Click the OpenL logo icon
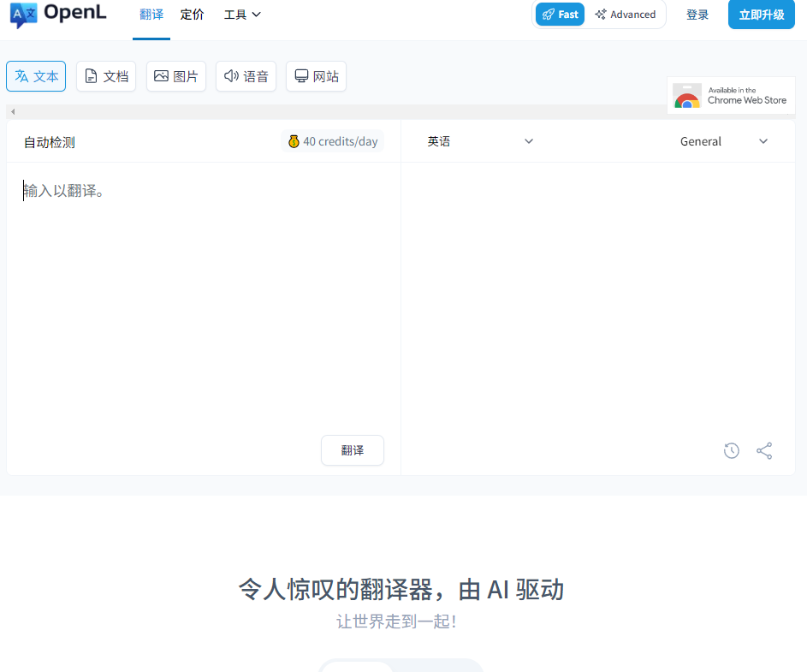This screenshot has height=672, width=807. click(23, 15)
